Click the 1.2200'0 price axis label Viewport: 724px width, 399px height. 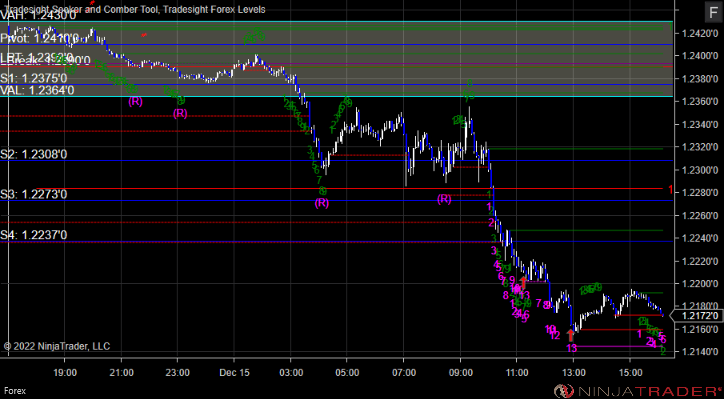click(x=700, y=284)
